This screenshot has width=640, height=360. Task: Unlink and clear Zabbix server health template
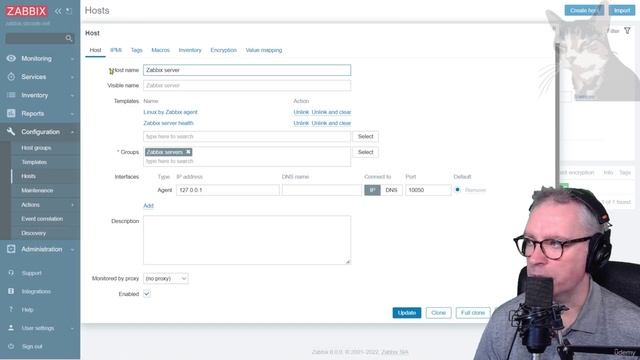[331, 123]
